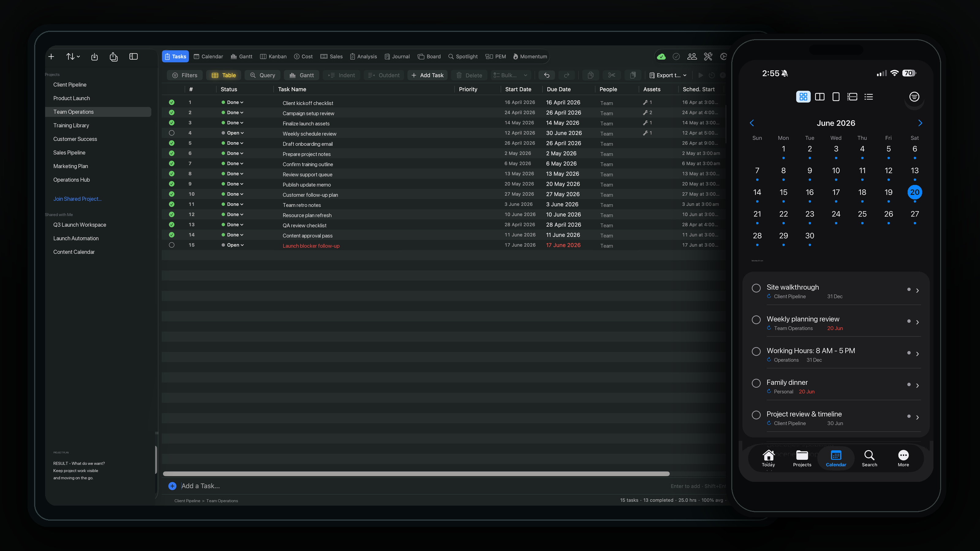Check off Weekly schedule review task
This screenshot has height=551, width=980.
171,133
